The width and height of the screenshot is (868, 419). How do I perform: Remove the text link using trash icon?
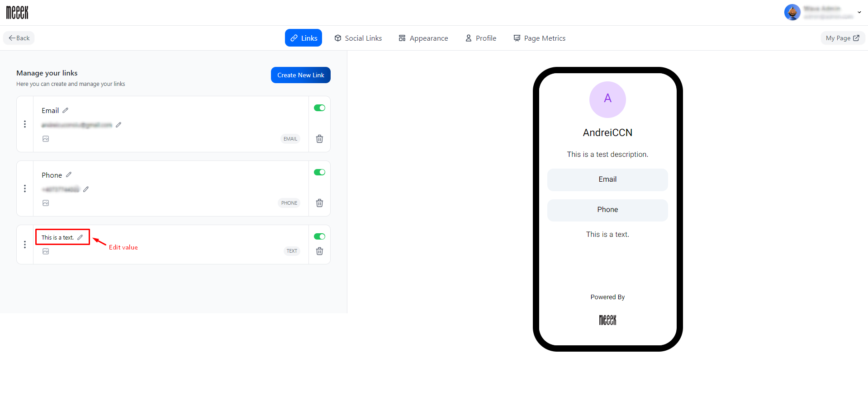(319, 251)
